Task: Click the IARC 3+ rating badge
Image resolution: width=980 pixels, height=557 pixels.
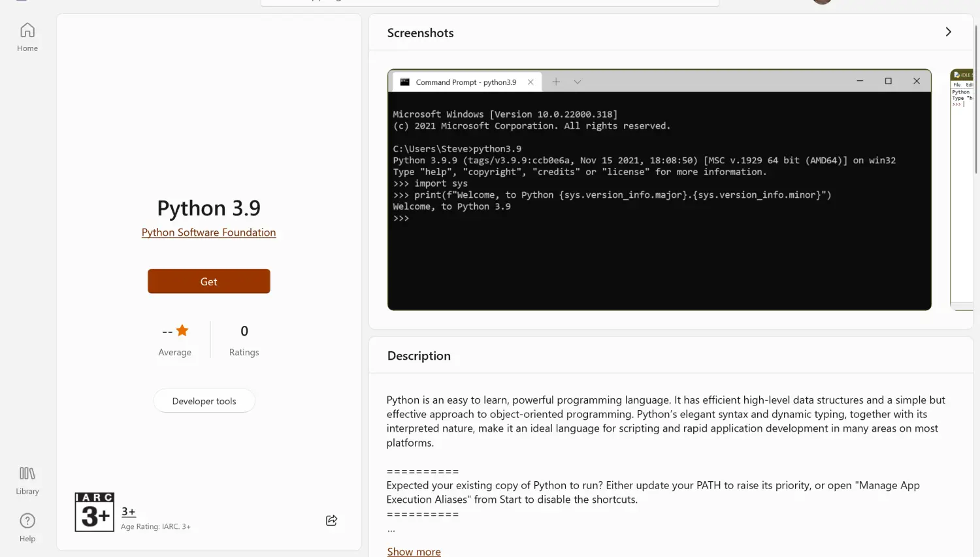Action: coord(94,512)
